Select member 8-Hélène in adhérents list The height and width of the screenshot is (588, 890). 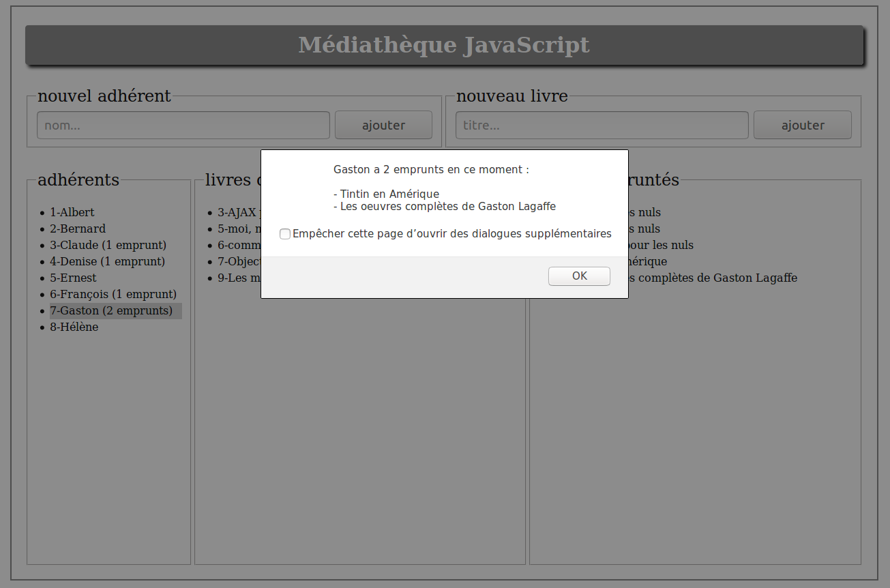[x=74, y=327]
